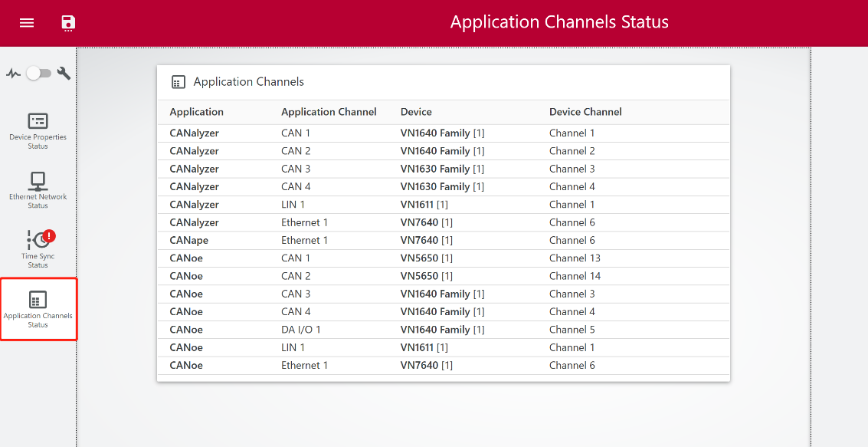Open Ethernet Network Status page

click(38, 189)
